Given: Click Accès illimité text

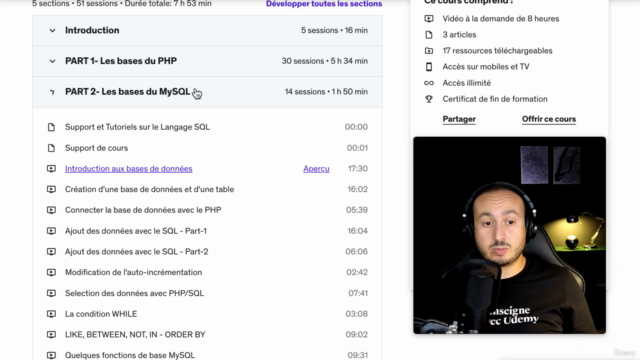Looking at the screenshot, I should (x=467, y=83).
